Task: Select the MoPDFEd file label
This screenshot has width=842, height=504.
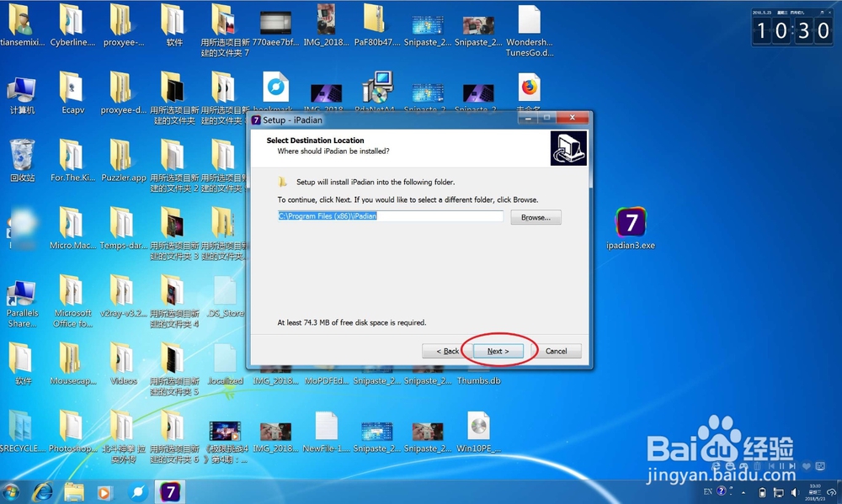Action: (327, 380)
